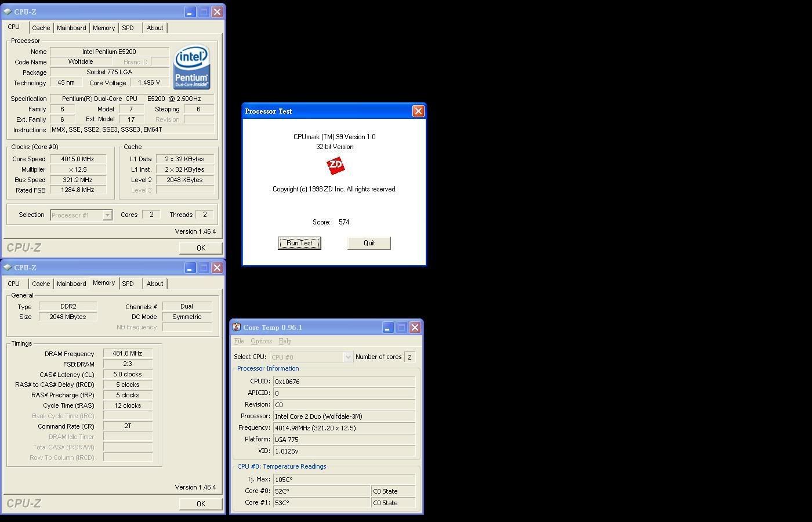Click the Core #0 52C° temperature reading
This screenshot has height=522, width=812.
pyautogui.click(x=321, y=491)
